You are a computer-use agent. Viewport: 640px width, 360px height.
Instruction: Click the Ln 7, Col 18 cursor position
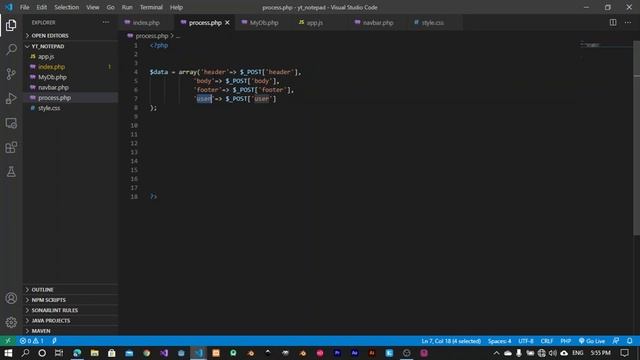(x=451, y=341)
